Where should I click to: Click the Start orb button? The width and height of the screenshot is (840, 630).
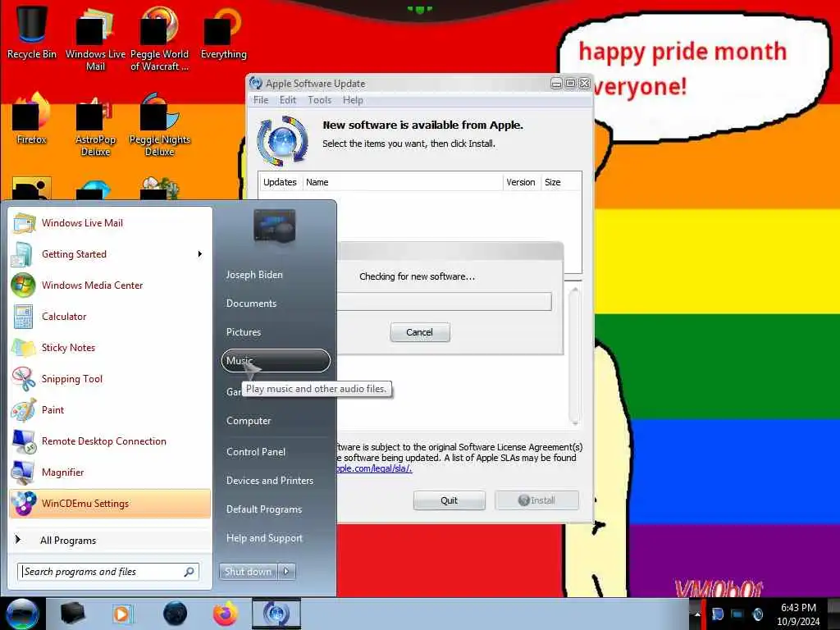[x=21, y=614]
